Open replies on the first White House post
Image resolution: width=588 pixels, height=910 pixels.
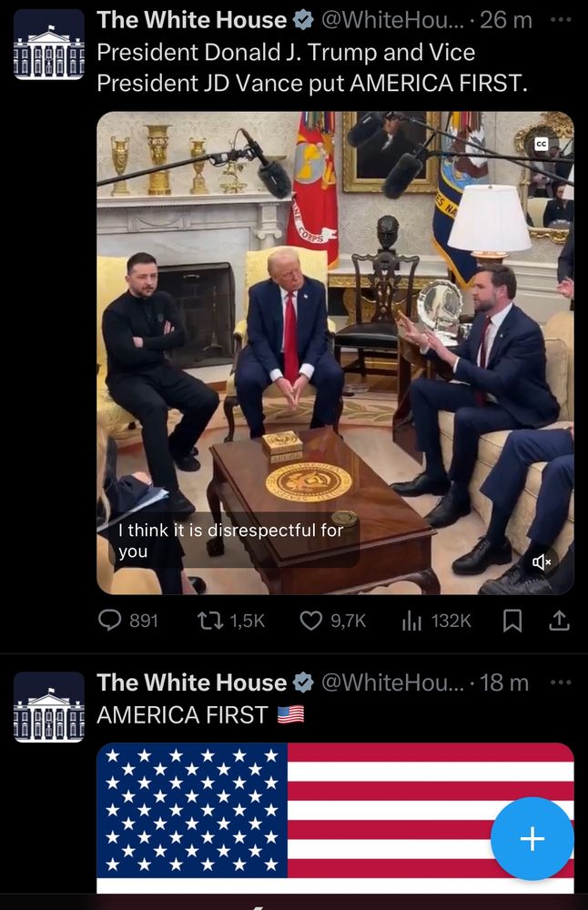pyautogui.click(x=127, y=621)
